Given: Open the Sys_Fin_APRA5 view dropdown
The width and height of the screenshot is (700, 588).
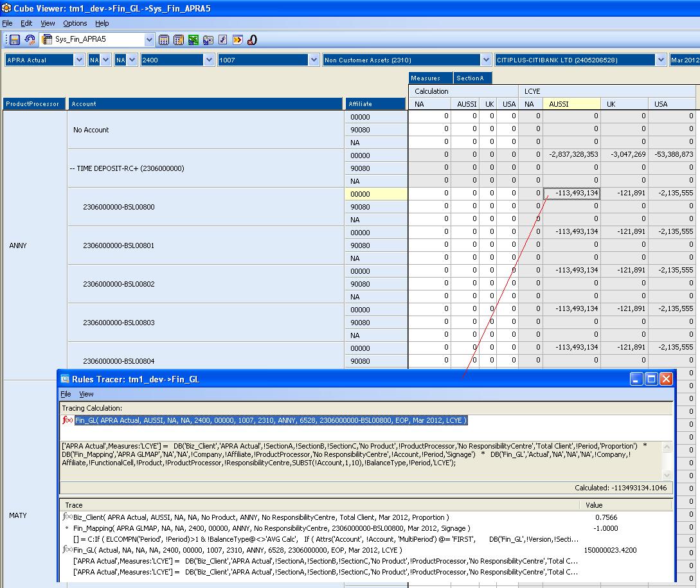Looking at the screenshot, I should pyautogui.click(x=150, y=39).
